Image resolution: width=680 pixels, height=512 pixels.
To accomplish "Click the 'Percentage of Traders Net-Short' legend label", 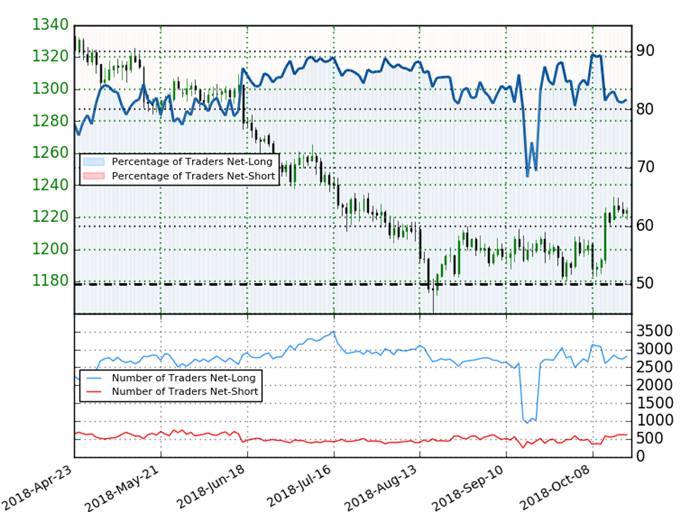I will point(193,176).
